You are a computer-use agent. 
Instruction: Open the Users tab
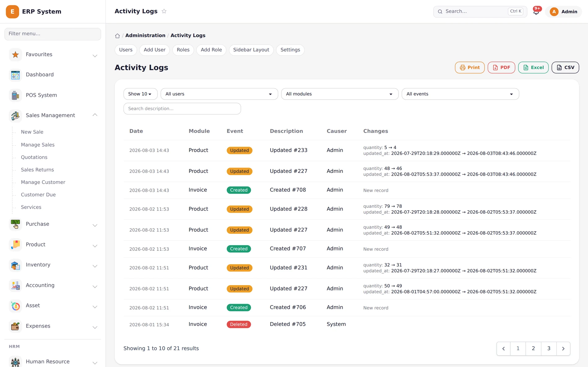point(126,50)
